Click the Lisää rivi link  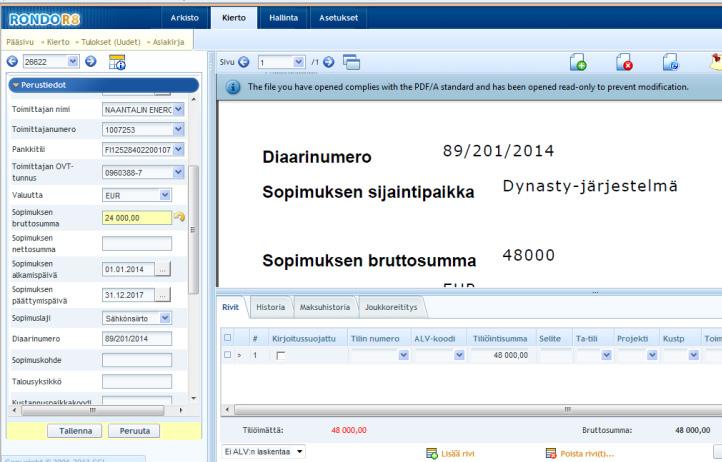[x=458, y=454]
